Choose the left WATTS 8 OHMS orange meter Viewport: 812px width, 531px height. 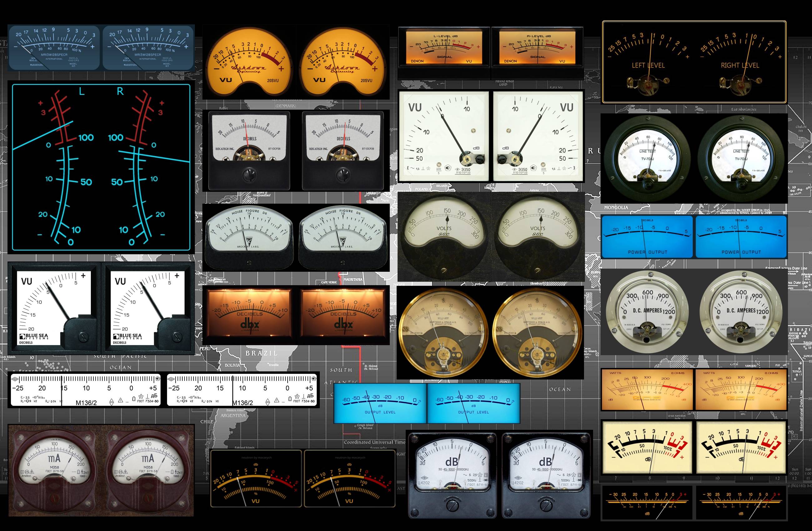[x=647, y=390]
